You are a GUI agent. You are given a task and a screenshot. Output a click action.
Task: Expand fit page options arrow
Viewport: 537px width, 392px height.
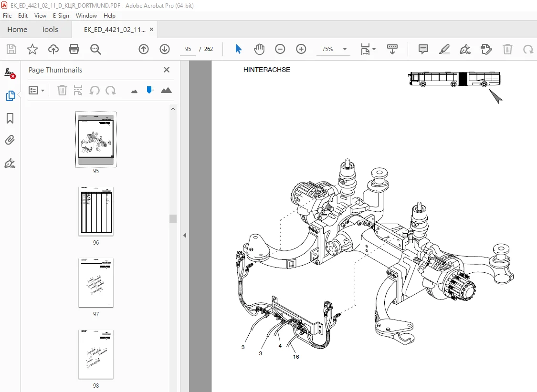tap(374, 49)
